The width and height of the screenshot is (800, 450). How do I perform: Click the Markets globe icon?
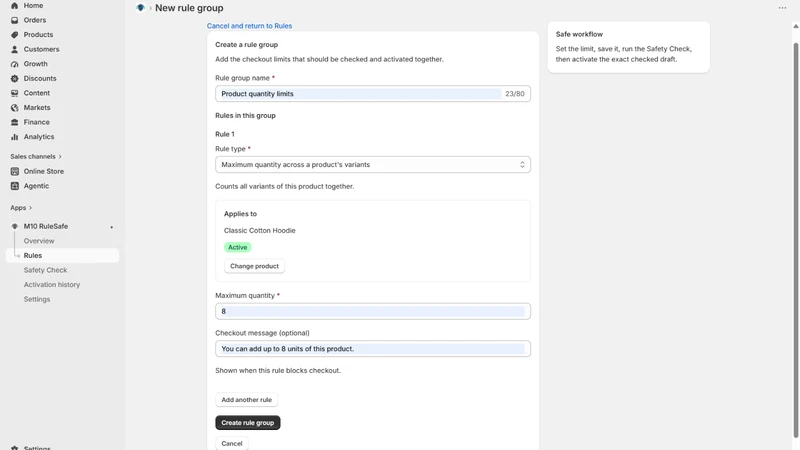click(x=14, y=108)
